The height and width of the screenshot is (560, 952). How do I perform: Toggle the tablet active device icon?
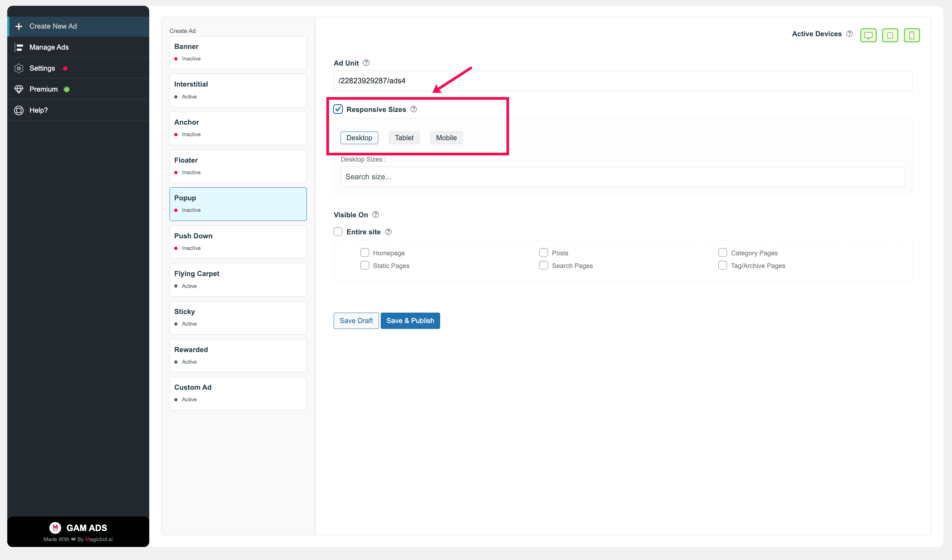coord(890,35)
